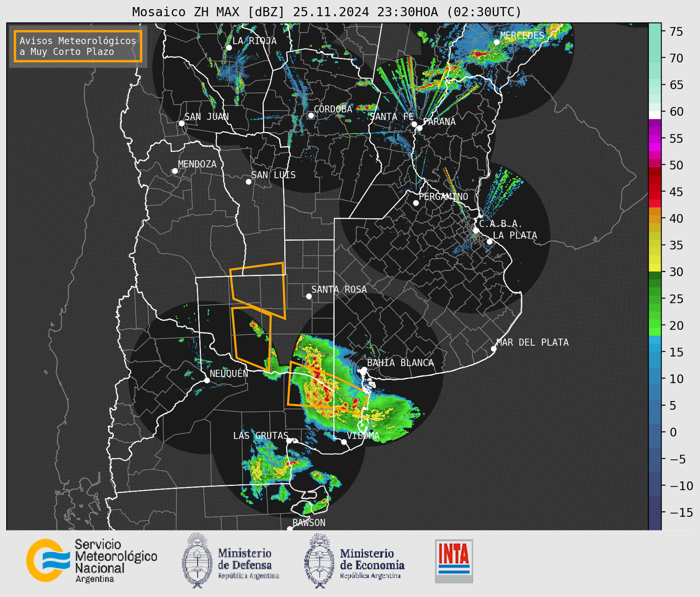Image resolution: width=700 pixels, height=597 pixels.
Task: Click the República Argentina text under Ministerio de Defensa
Action: [x=249, y=576]
